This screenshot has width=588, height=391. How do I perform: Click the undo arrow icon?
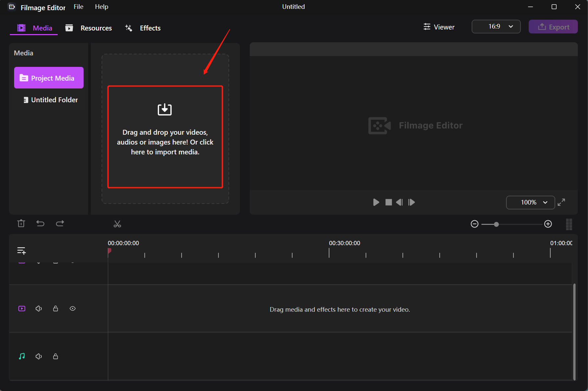[x=40, y=224]
